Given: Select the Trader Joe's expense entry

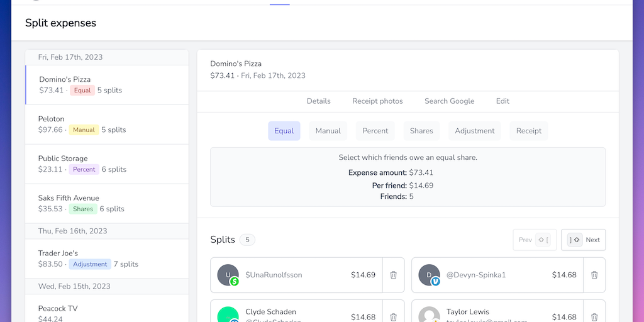Looking at the screenshot, I should (x=107, y=258).
